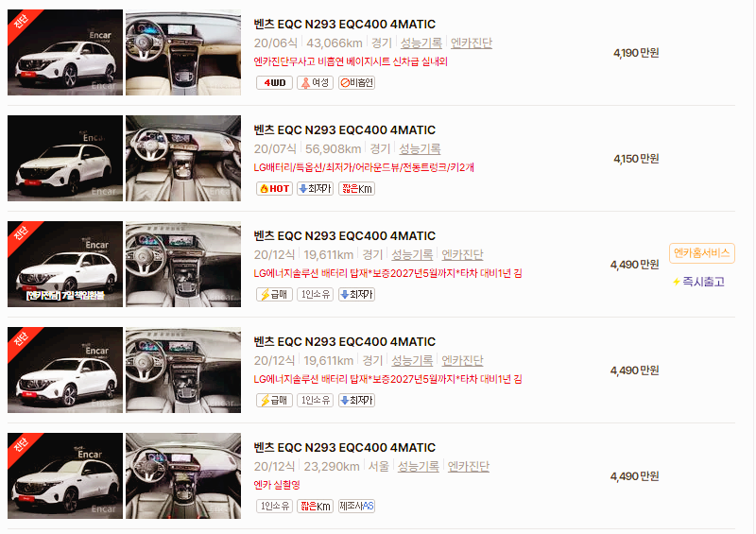The width and height of the screenshot is (756, 534).
Task: Open title of 4,150만원 EQC400 listing
Action: pos(344,130)
